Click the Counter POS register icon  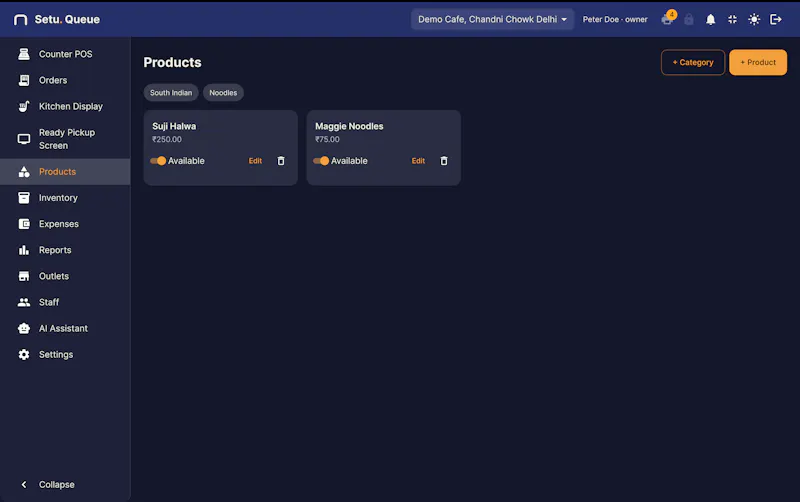click(24, 54)
